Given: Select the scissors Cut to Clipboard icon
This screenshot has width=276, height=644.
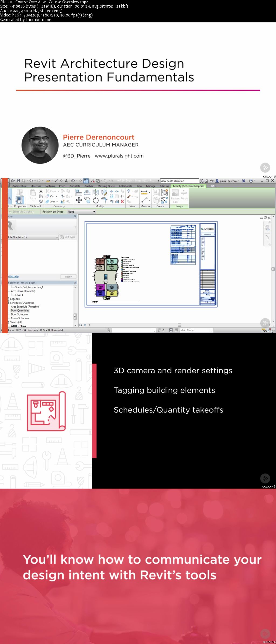Looking at the screenshot, I should click(41, 191).
